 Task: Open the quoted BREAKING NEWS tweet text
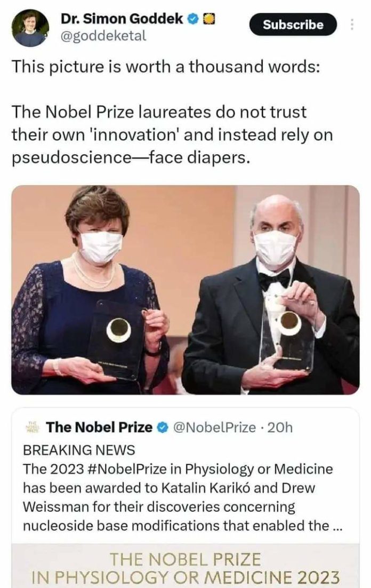coord(182,488)
